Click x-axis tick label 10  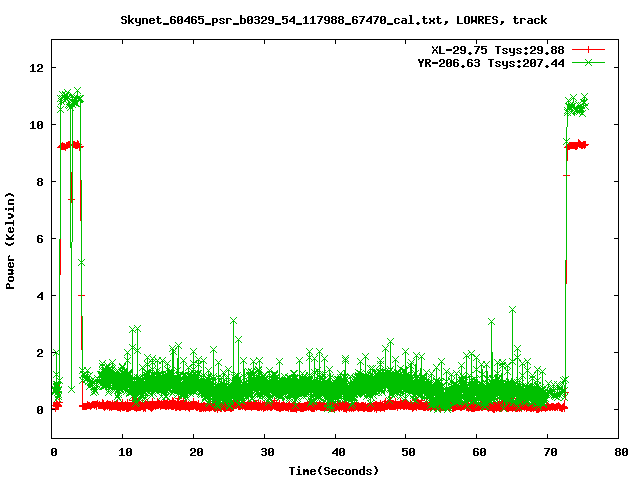pyautogui.click(x=125, y=452)
